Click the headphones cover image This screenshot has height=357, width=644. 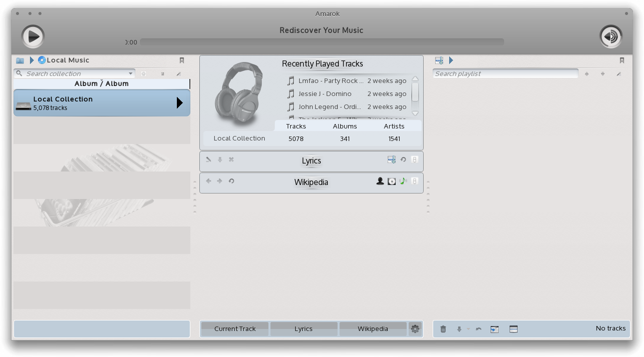pos(239,93)
